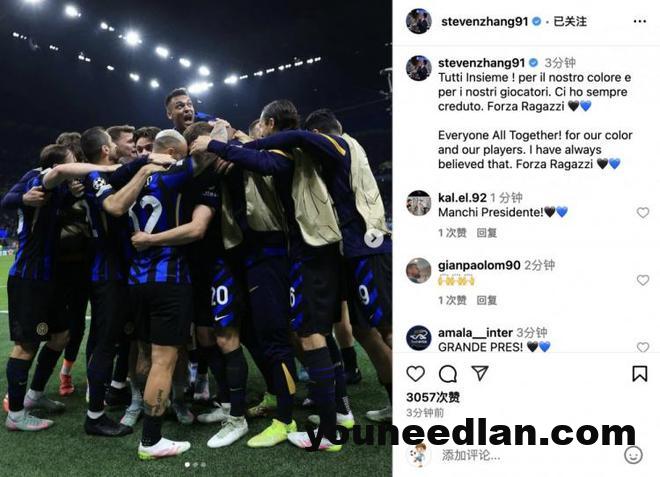
Task: Toggle the following (已关注) button
Action: [570, 21]
